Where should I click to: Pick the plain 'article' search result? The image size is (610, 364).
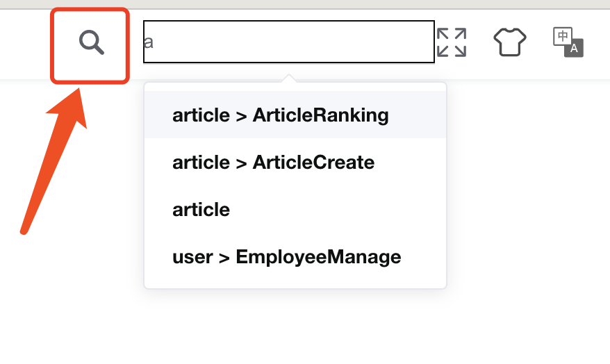pyautogui.click(x=201, y=210)
